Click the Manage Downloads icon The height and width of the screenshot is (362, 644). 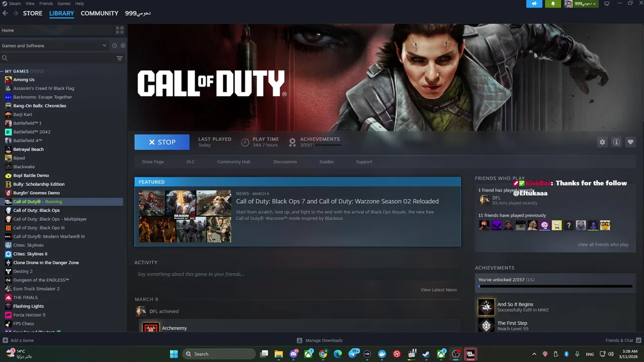[x=299, y=340]
